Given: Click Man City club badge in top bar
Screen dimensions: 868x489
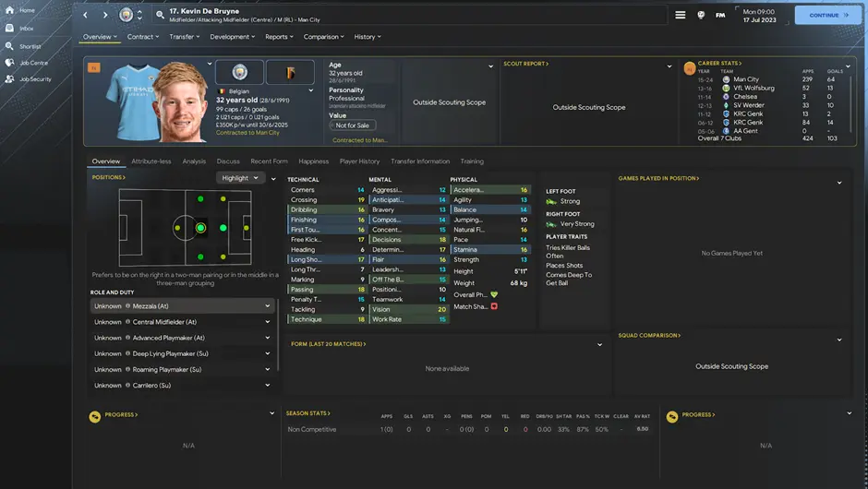Looking at the screenshot, I should click(x=127, y=15).
